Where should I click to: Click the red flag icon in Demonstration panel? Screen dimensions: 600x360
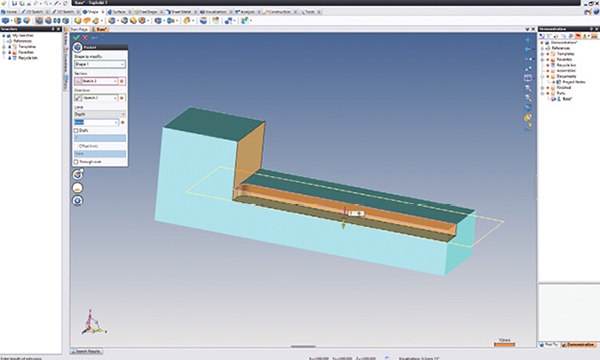click(x=578, y=36)
